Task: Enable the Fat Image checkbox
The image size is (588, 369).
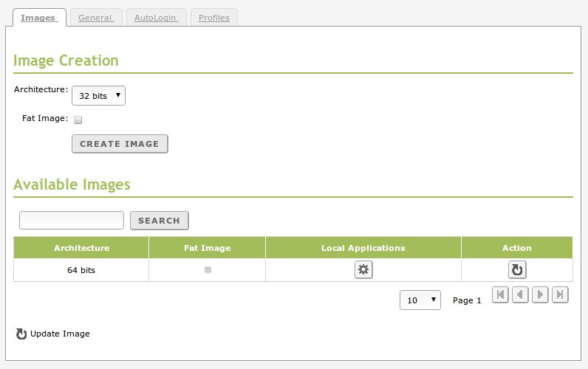Action: click(78, 120)
